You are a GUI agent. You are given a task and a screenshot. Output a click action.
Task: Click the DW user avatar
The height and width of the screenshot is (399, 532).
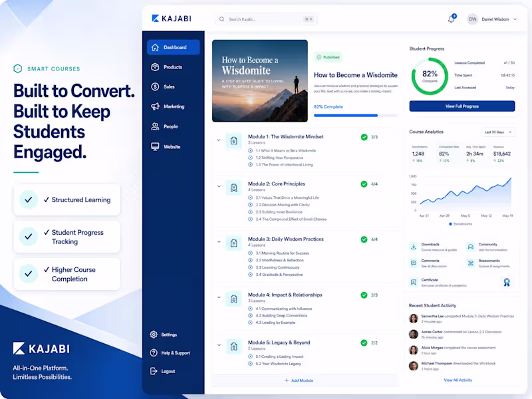(472, 19)
